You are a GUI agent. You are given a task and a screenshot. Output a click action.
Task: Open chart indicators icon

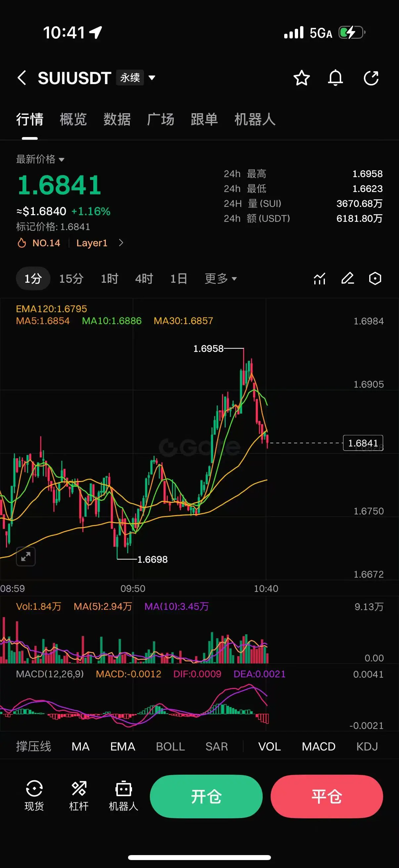(x=320, y=279)
